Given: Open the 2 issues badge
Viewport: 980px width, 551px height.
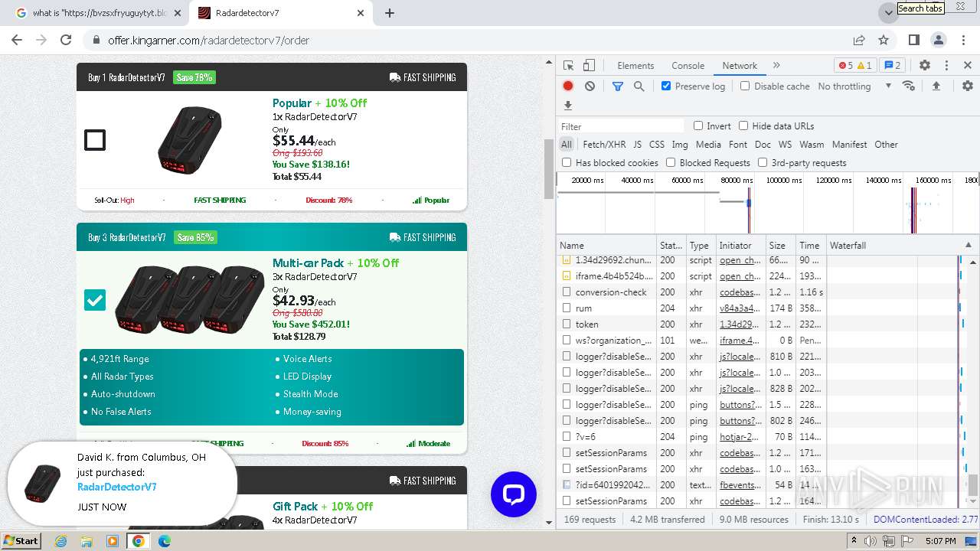Looking at the screenshot, I should [x=892, y=66].
